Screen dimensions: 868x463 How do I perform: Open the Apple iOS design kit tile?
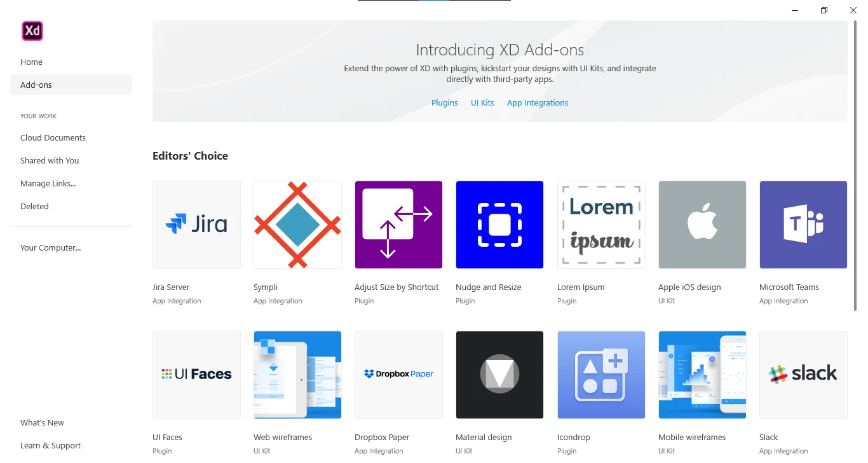point(702,225)
